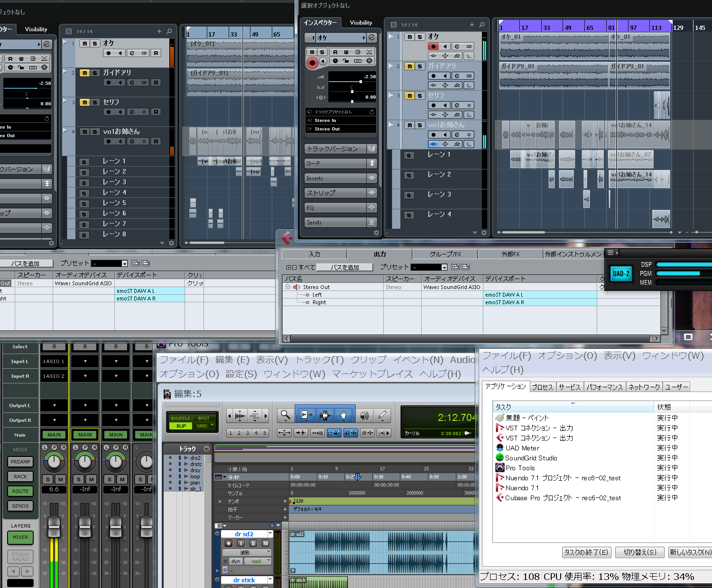Click the gear at right track list bottom
The image size is (712, 588).
484,233
